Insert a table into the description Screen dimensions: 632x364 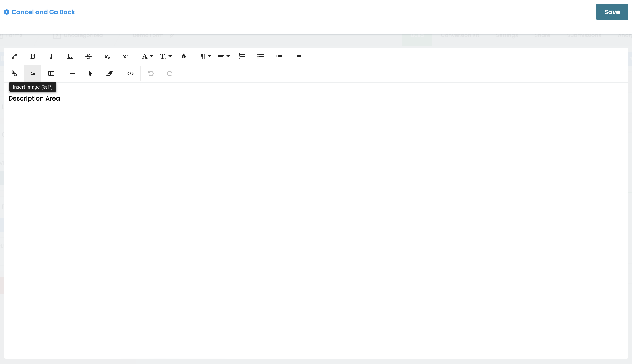tap(51, 73)
